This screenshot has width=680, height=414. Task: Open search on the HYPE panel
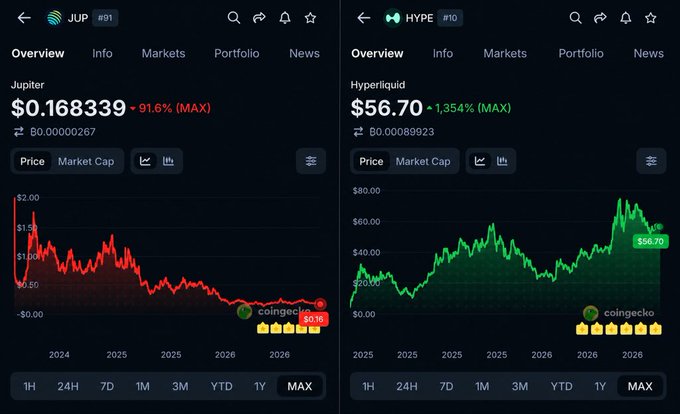[575, 18]
